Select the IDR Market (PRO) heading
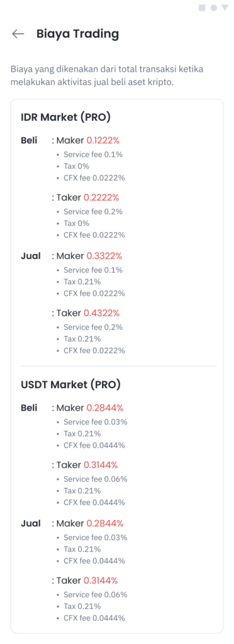 click(x=65, y=118)
